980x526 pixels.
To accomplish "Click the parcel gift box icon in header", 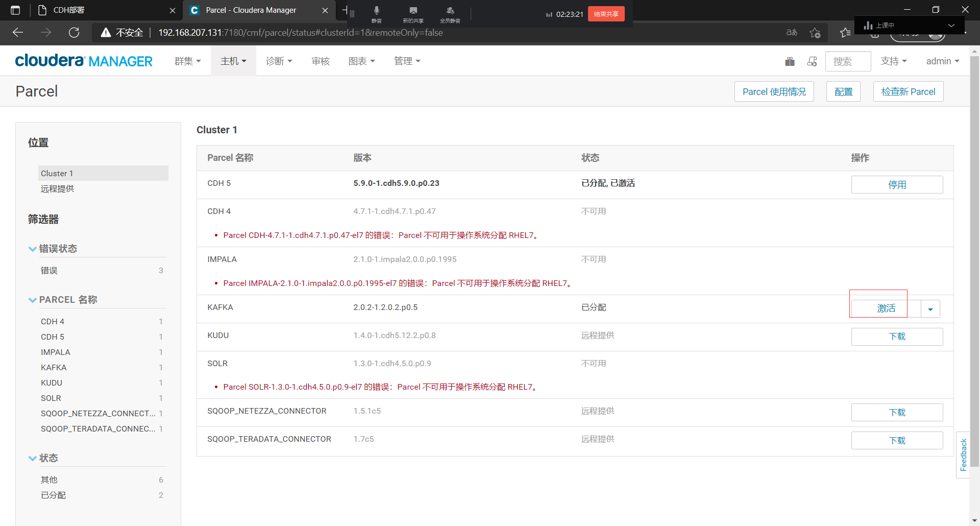I will (790, 61).
